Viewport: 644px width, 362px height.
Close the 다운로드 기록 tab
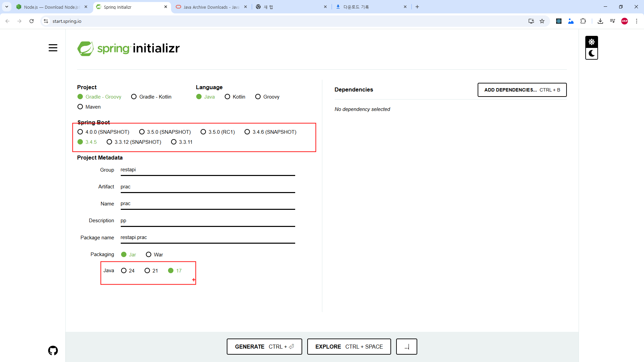point(405,7)
